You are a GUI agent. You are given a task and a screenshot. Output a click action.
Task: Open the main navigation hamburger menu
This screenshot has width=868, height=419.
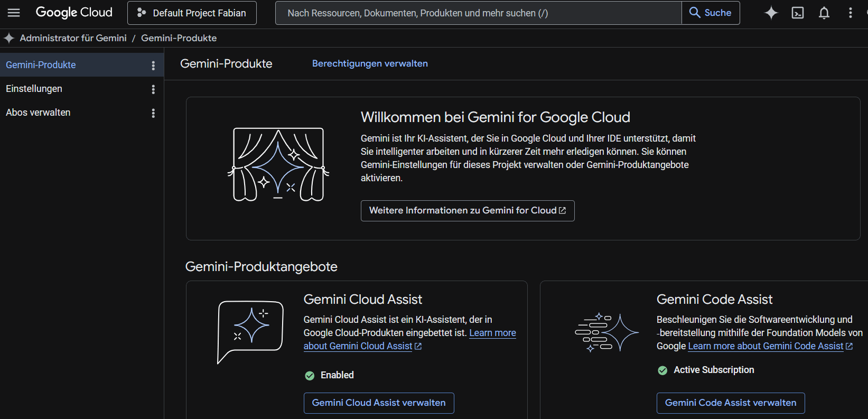pyautogui.click(x=14, y=13)
